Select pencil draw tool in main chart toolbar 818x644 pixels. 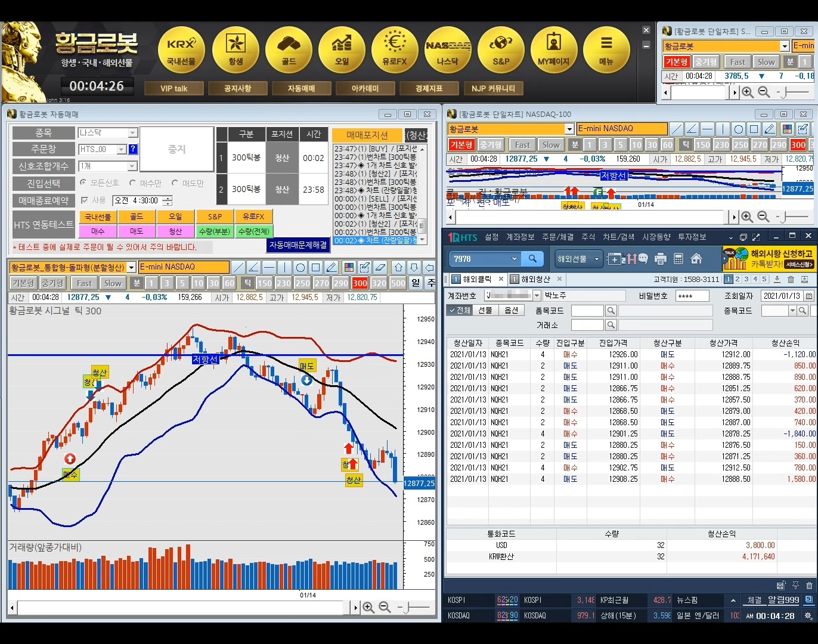pyautogui.click(x=331, y=267)
